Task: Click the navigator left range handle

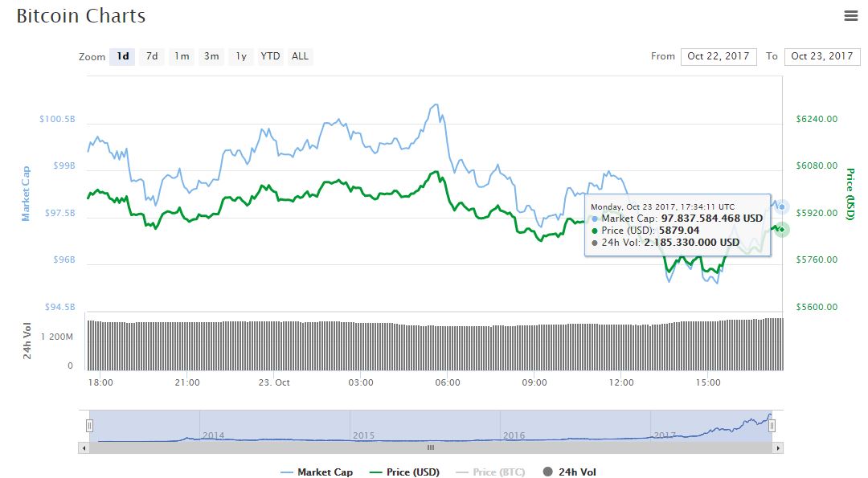Action: pyautogui.click(x=89, y=426)
